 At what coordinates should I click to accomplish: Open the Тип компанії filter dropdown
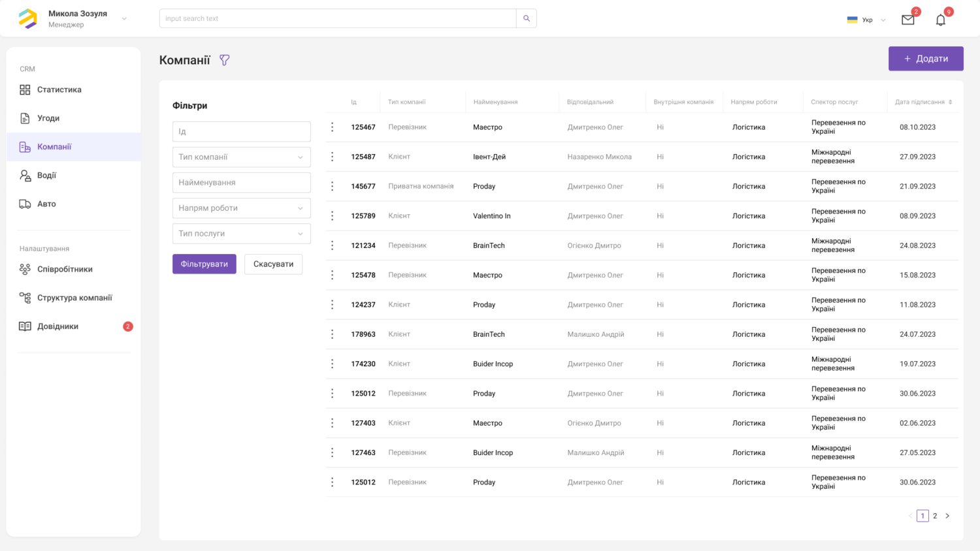[x=242, y=157]
